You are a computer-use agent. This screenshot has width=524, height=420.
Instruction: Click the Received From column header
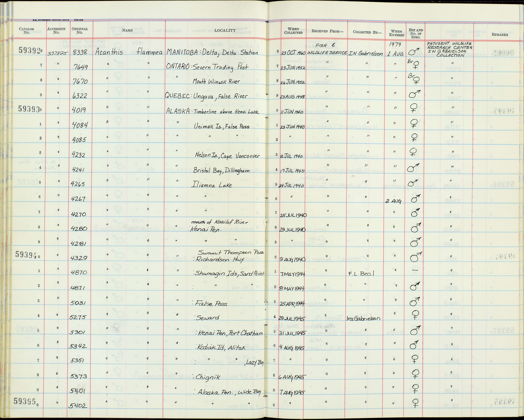point(327,31)
